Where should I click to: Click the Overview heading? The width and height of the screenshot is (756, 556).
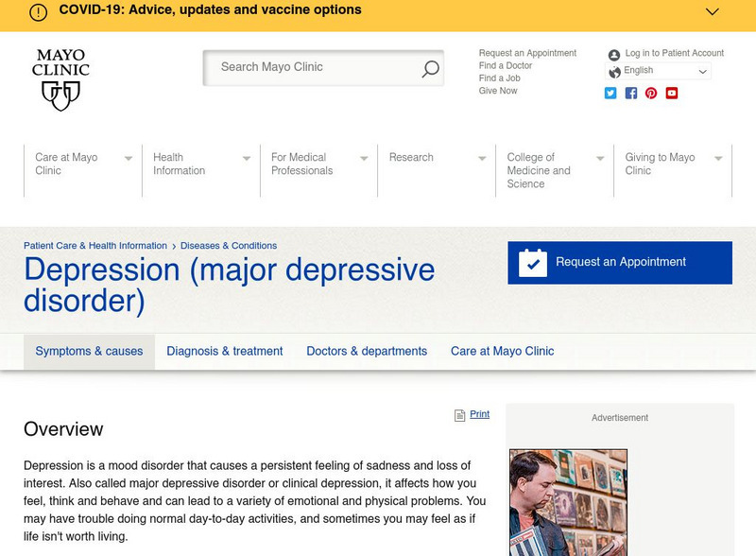coord(63,429)
